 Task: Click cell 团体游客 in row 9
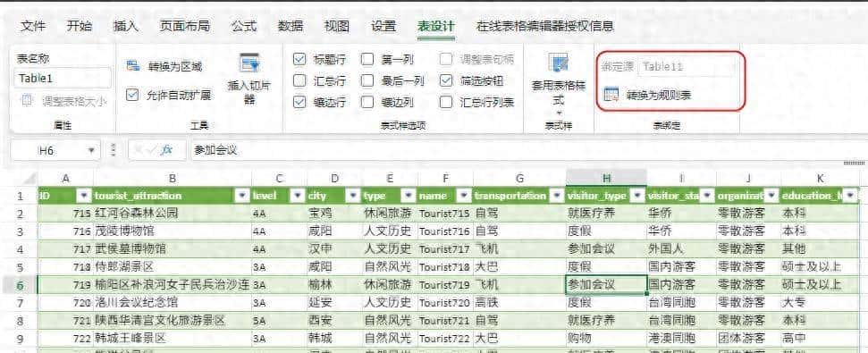748,338
